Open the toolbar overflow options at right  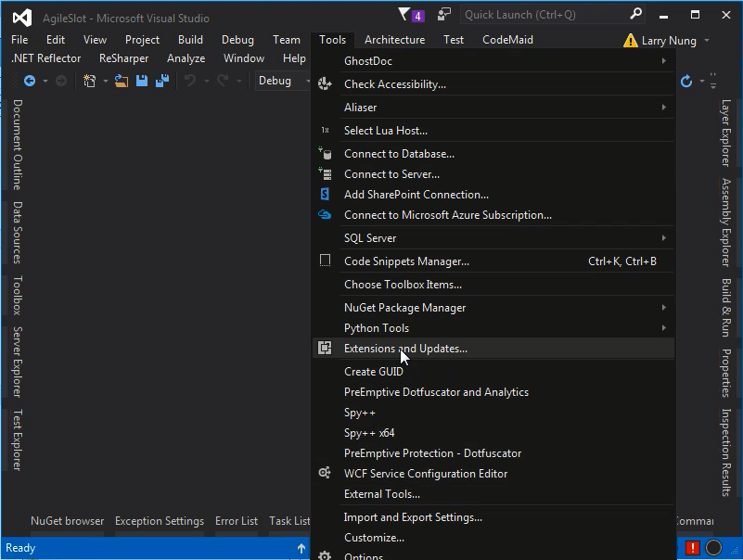tap(713, 81)
